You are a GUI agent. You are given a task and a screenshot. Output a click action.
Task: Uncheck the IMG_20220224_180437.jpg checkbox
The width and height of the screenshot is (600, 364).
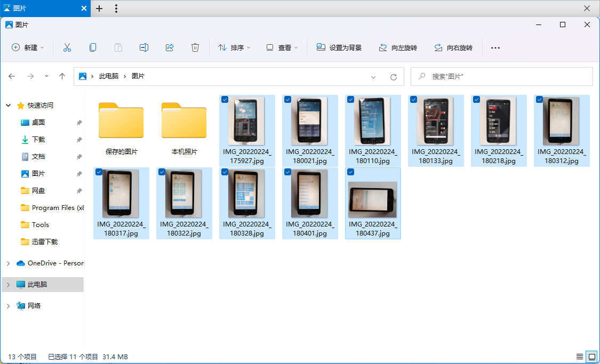pyautogui.click(x=350, y=172)
